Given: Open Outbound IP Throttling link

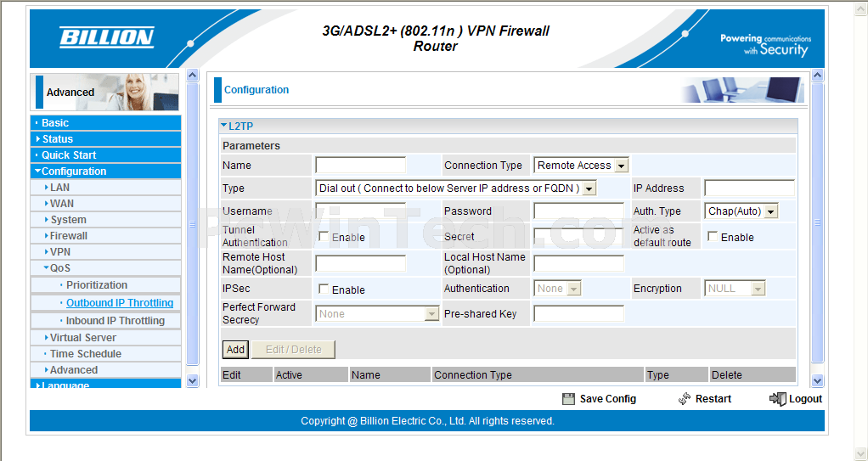Looking at the screenshot, I should pos(120,303).
